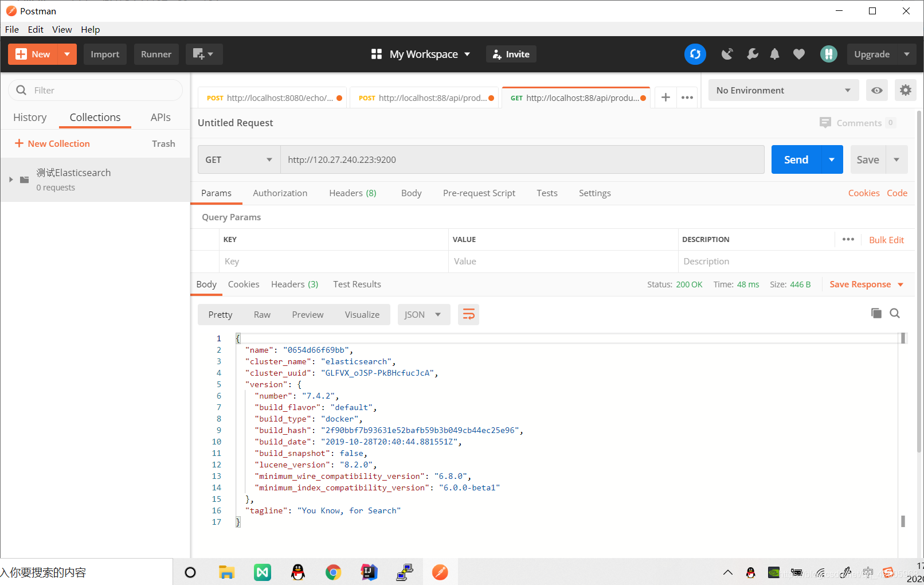Click the query param Key input cell
The image size is (924, 585).
[334, 261]
